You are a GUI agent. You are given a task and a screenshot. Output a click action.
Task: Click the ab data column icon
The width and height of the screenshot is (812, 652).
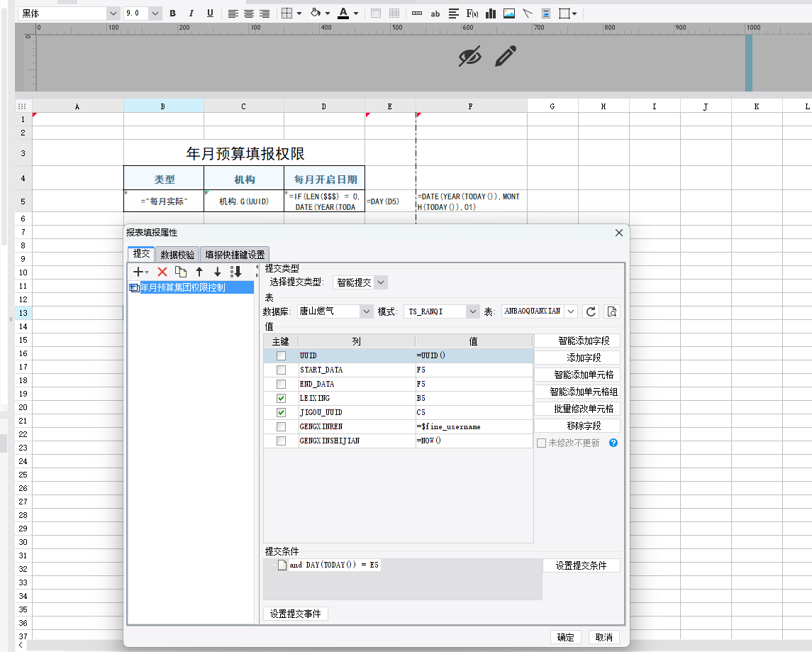435,14
